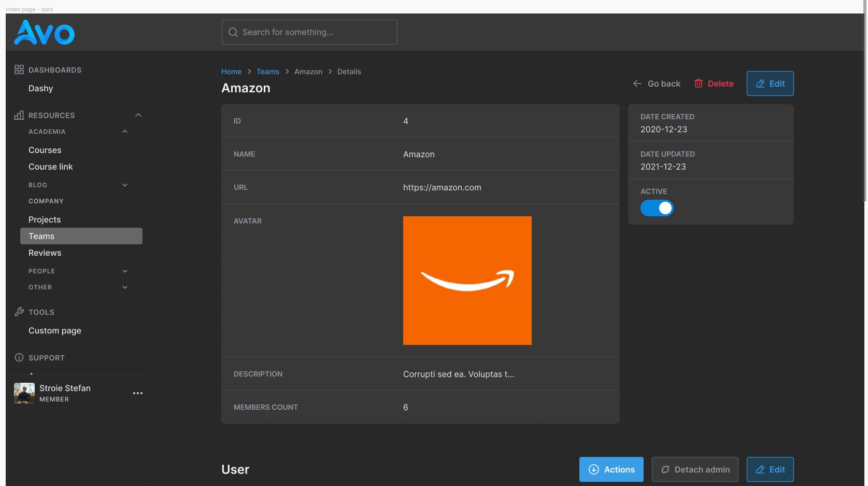Viewport: 868px width, 486px height.
Task: Click Stroie Stefan's profile avatar
Action: click(24, 393)
